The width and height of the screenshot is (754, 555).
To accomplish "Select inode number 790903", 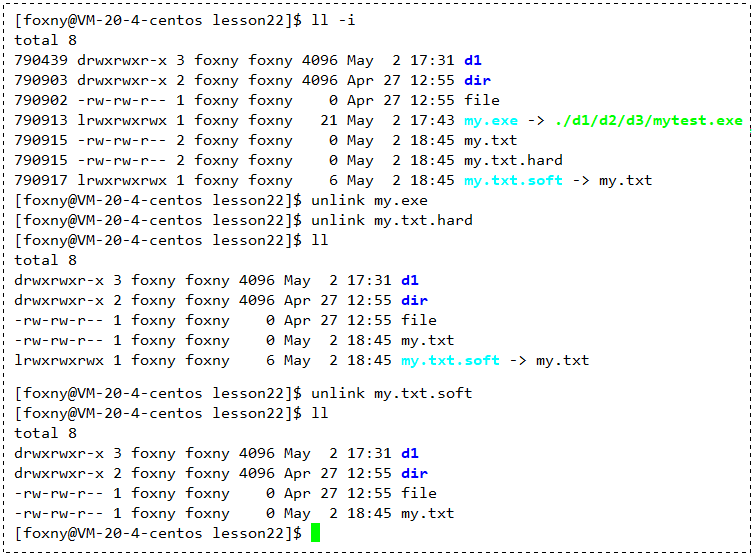I will 41,80.
